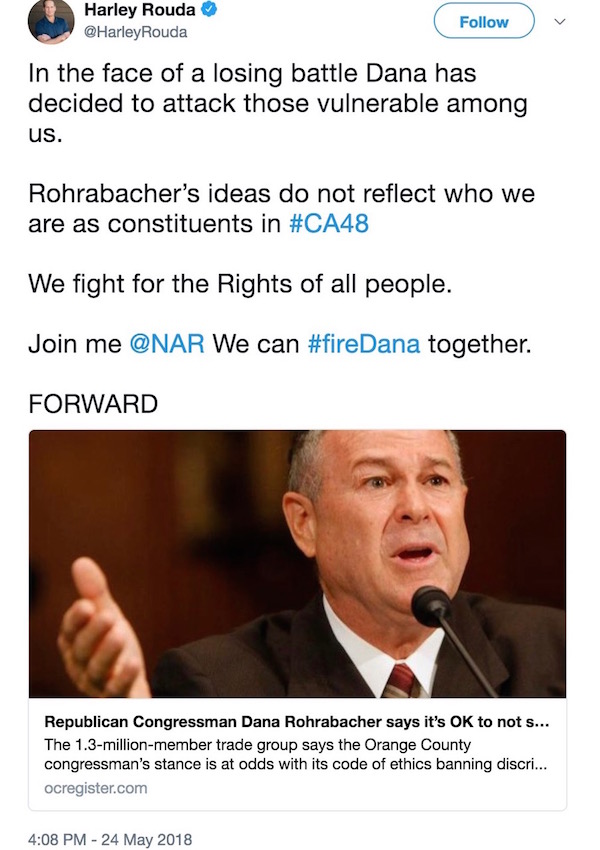Click the 'We fight for the Rights' line

point(240,284)
